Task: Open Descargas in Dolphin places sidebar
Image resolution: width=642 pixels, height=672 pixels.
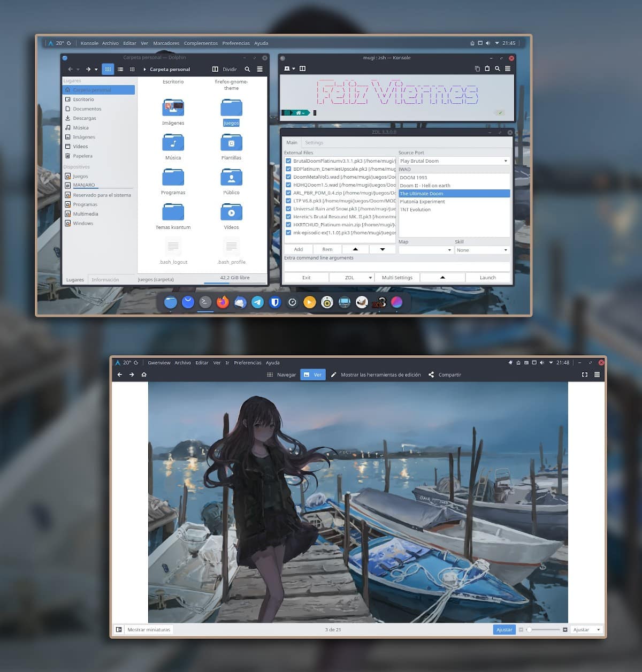Action: (85, 118)
